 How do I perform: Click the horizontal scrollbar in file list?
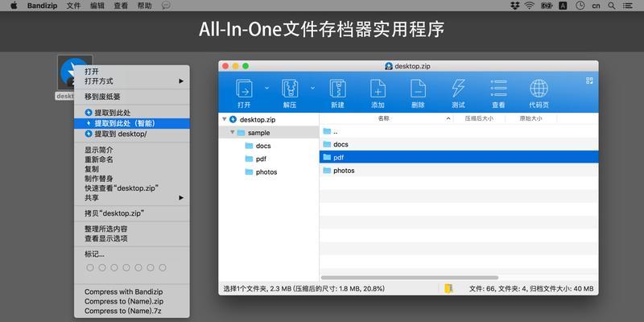click(410, 278)
